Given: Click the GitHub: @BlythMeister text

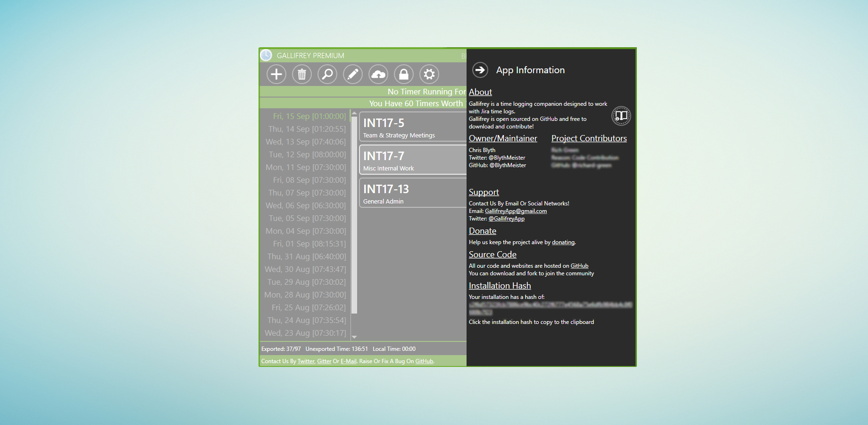Looking at the screenshot, I should (497, 165).
